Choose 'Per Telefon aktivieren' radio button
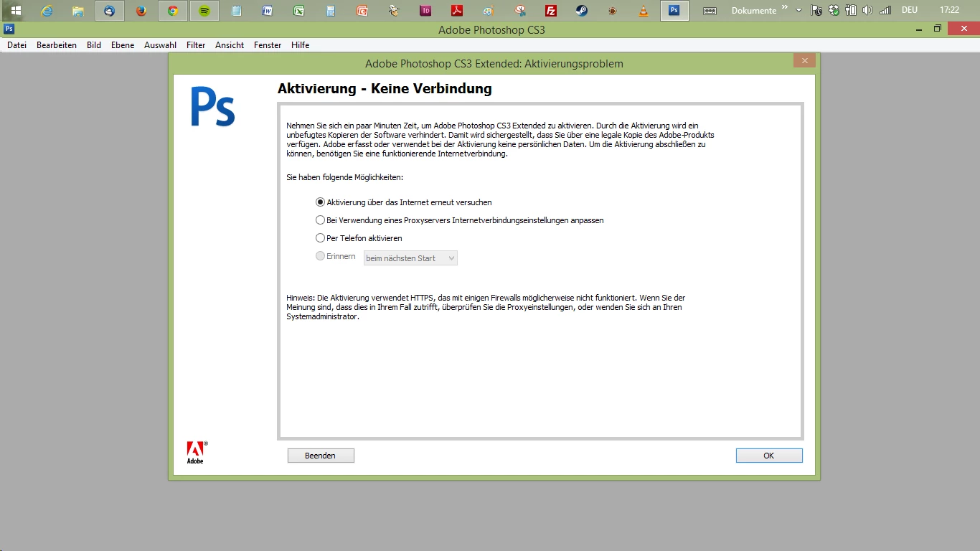The height and width of the screenshot is (551, 980). [321, 238]
